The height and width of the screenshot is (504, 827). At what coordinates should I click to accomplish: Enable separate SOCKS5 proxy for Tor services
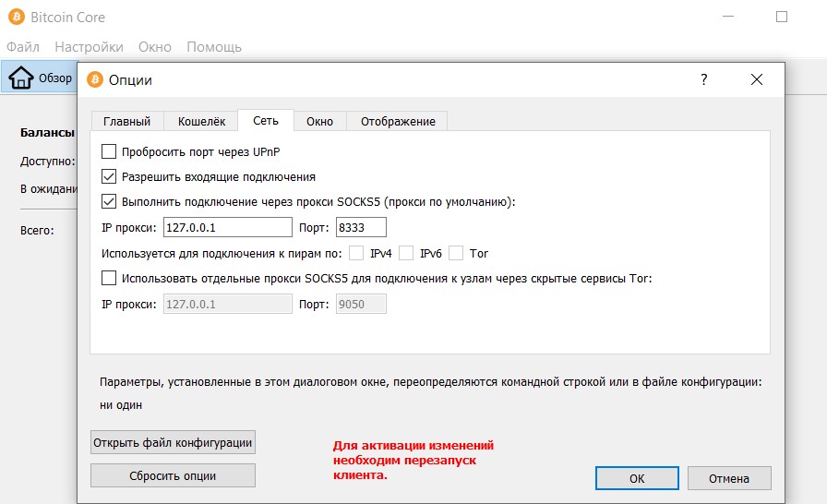click(109, 278)
